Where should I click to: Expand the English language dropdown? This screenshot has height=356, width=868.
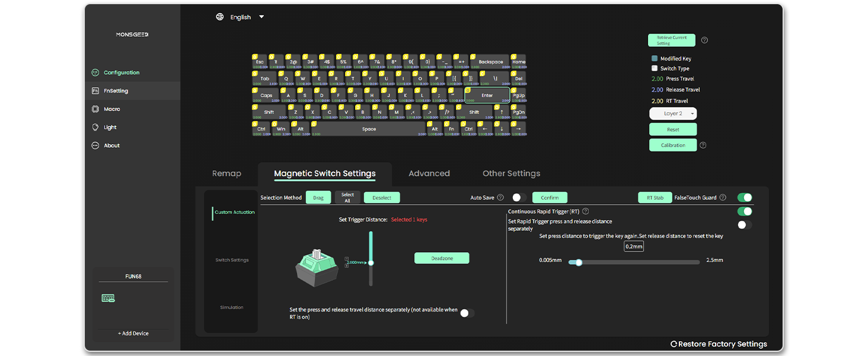261,17
